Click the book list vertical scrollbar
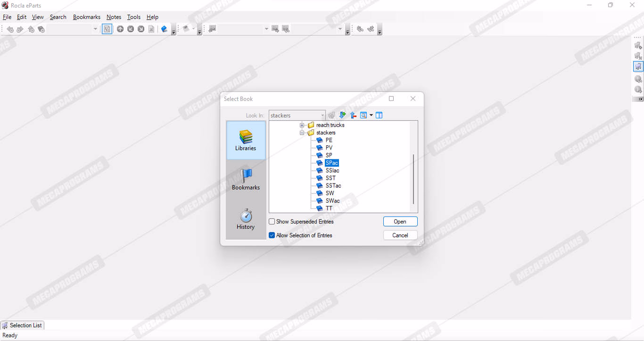 click(x=413, y=179)
